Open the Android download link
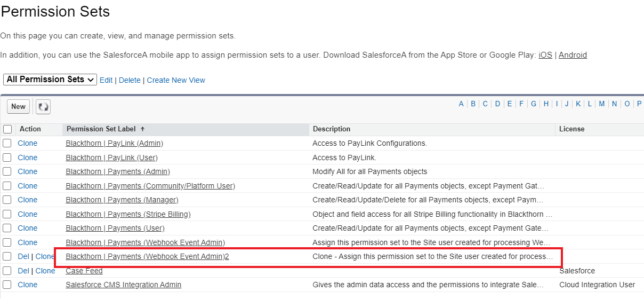The image size is (644, 299). (x=573, y=55)
